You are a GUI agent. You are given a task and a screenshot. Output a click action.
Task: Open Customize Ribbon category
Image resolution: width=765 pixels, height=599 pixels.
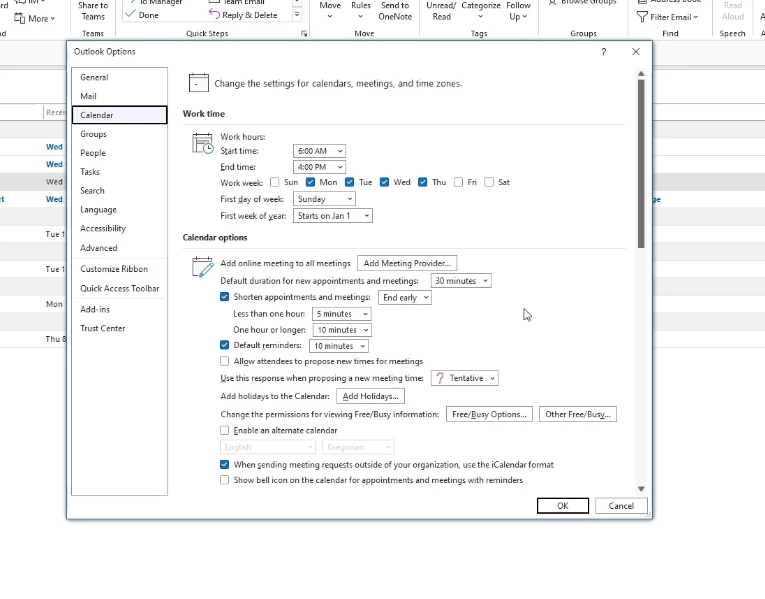[120, 269]
